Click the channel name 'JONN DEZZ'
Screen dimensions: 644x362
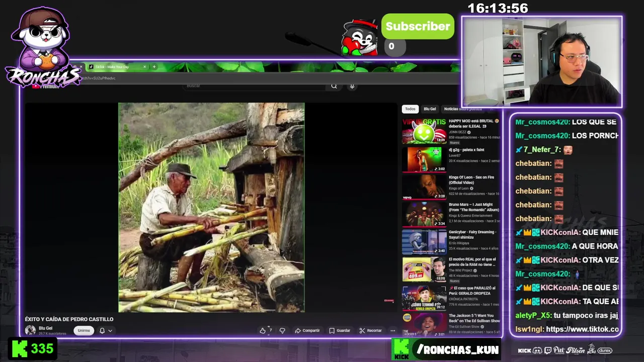pyautogui.click(x=459, y=132)
